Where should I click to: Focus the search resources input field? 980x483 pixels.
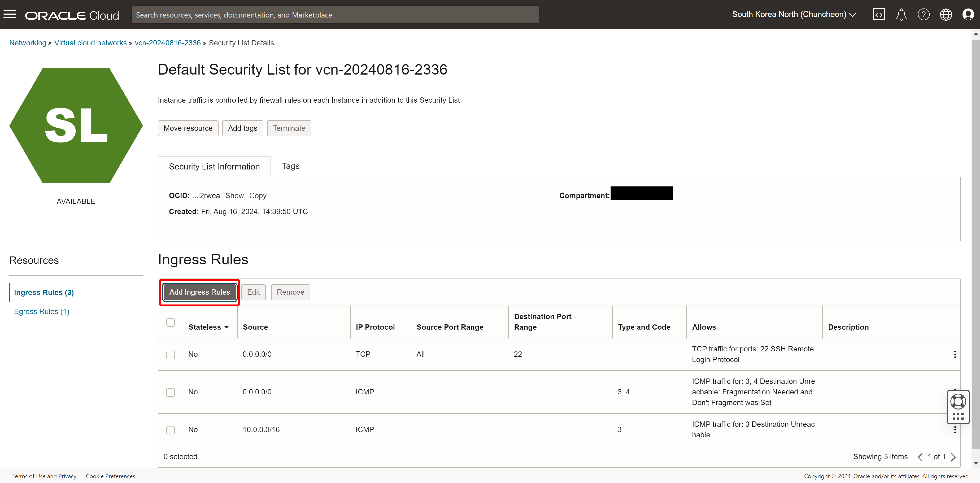335,14
